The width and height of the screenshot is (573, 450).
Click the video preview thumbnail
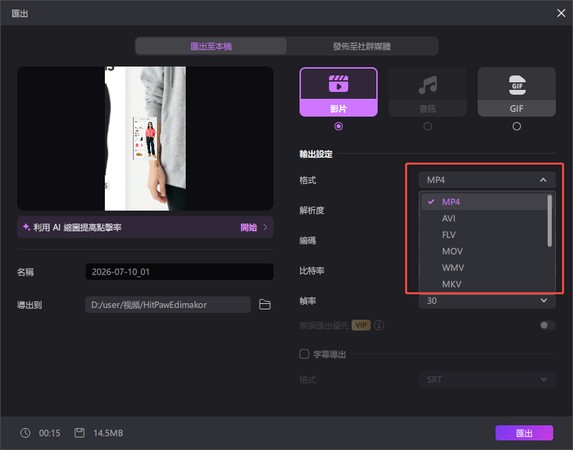pos(145,139)
